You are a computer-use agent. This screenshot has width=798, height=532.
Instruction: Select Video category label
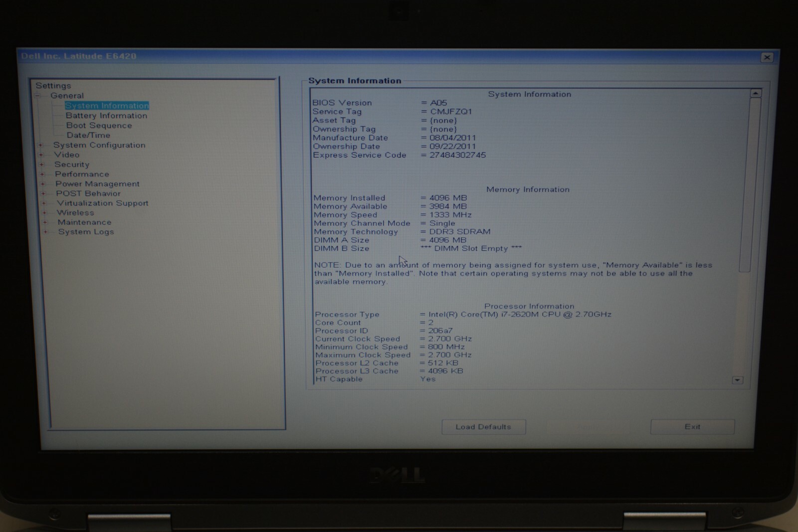(x=66, y=155)
